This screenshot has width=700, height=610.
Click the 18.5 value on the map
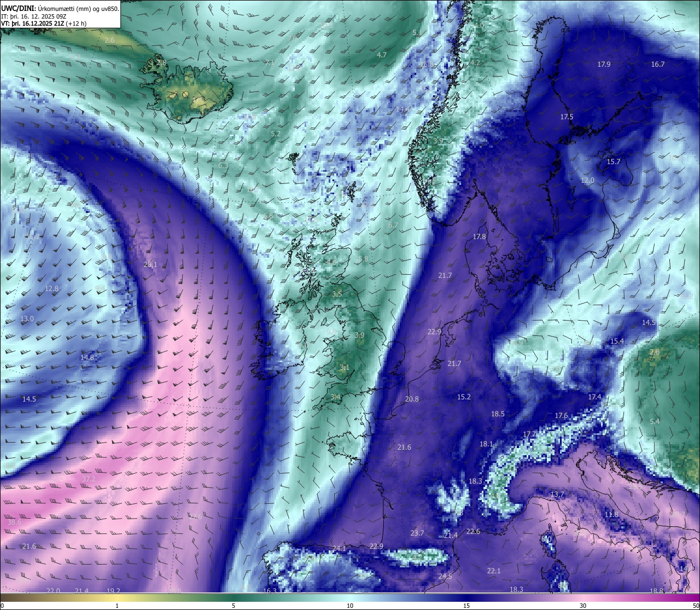498,414
